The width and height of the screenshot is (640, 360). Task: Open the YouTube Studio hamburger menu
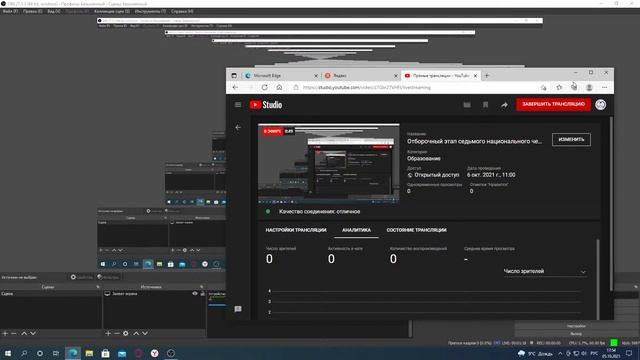(x=238, y=105)
